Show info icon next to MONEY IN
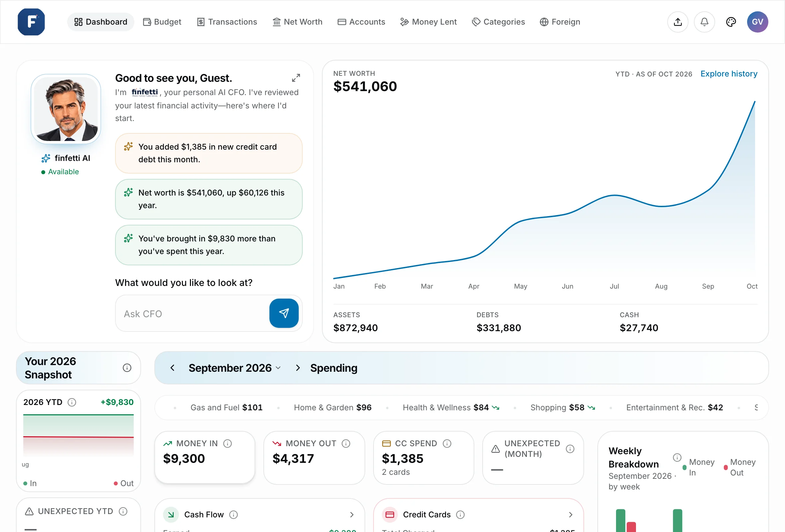Screen dimensions: 785x532 click(x=228, y=444)
